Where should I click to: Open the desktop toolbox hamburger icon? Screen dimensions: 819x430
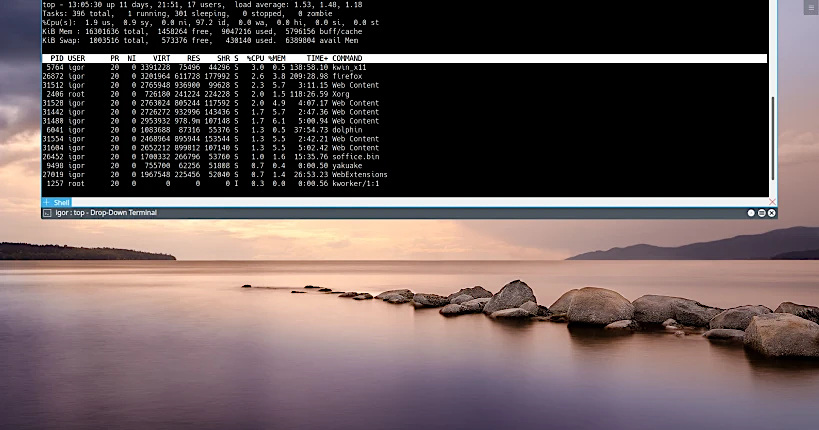[810, 7]
